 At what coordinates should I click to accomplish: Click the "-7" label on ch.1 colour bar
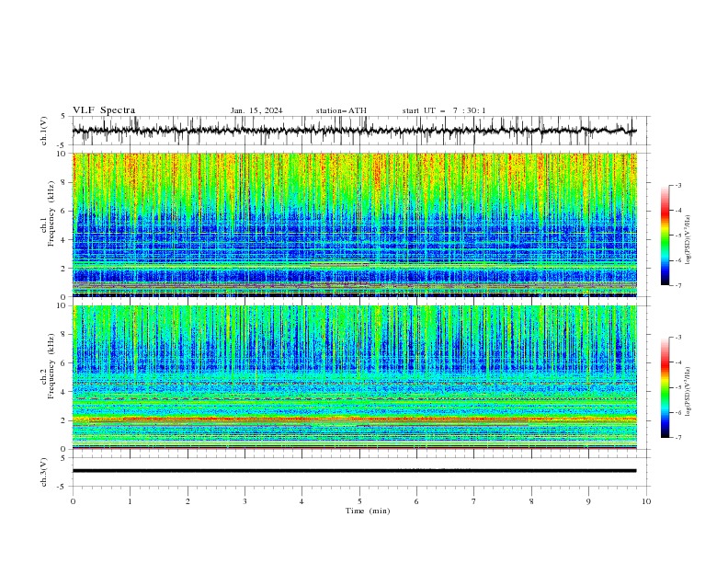(677, 286)
